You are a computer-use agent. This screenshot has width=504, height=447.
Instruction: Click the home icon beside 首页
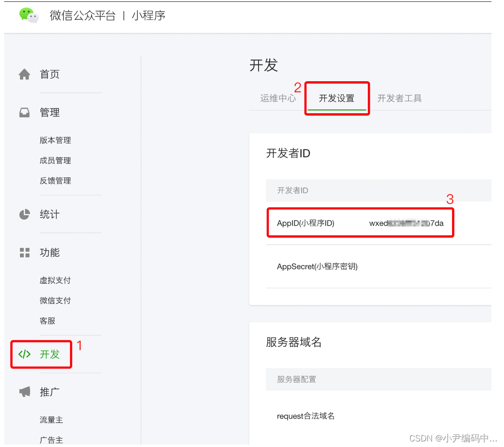tap(25, 74)
